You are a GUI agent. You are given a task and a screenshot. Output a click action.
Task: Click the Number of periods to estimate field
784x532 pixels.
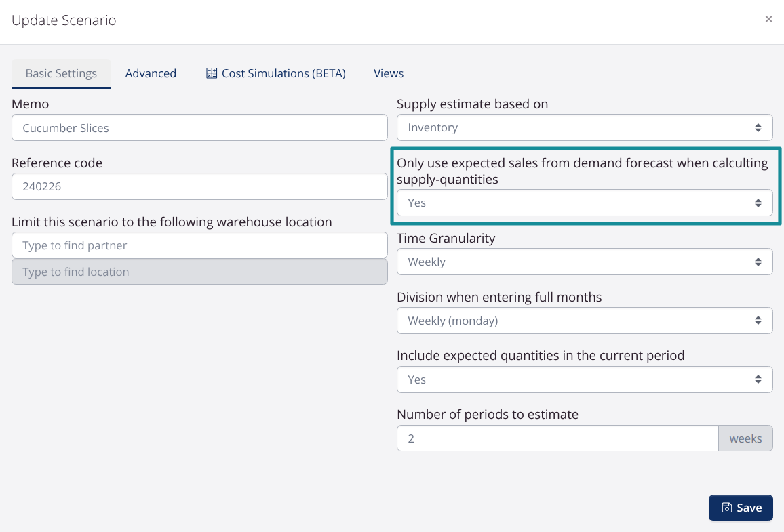[557, 438]
